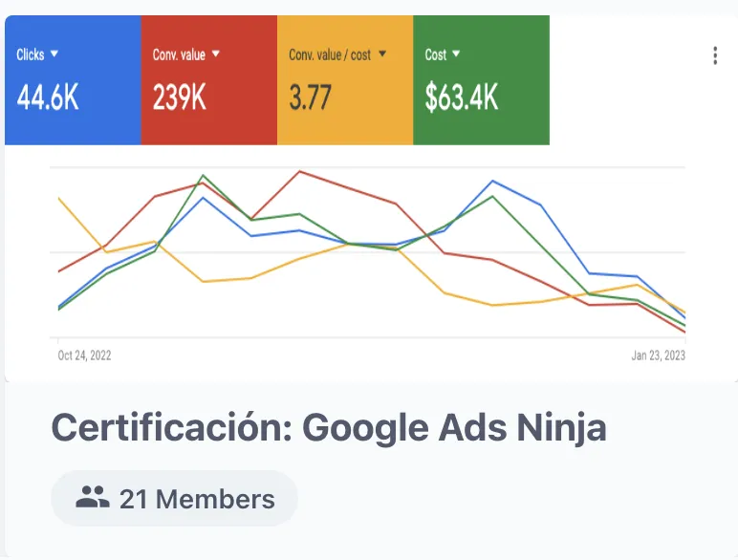The height and width of the screenshot is (560, 738).
Task: Expand the Conv. value / cost dropdown arrow
Action: (x=382, y=54)
